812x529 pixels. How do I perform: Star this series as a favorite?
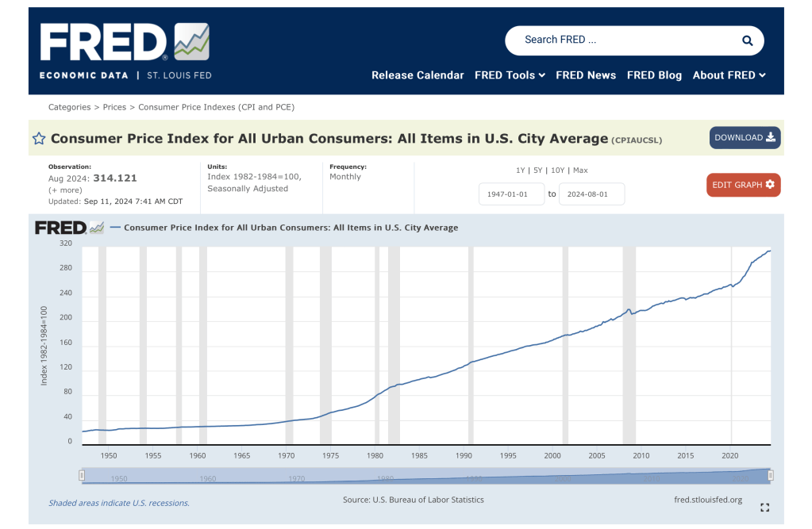point(39,139)
